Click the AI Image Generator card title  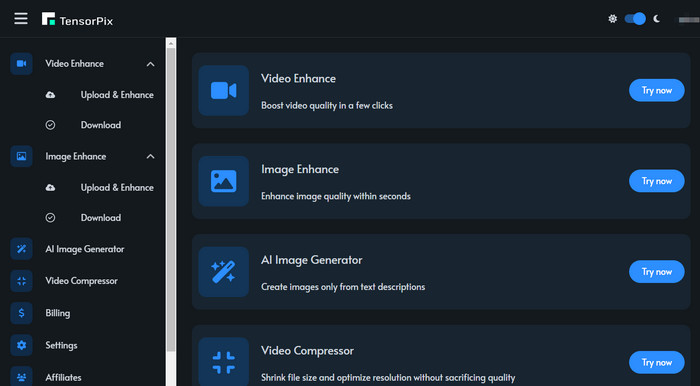[x=312, y=260]
